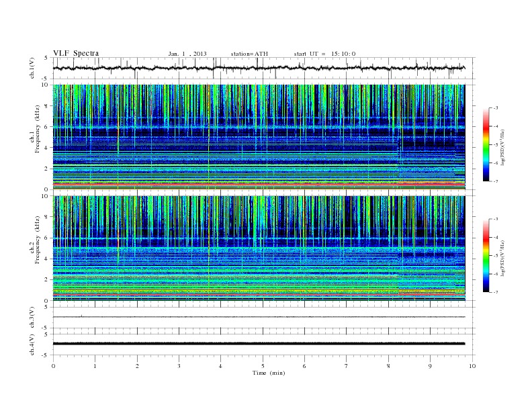This screenshot has height=411, width=532.
Task: Click the ch.1 voltage waveform trace panel
Action: 263,68
